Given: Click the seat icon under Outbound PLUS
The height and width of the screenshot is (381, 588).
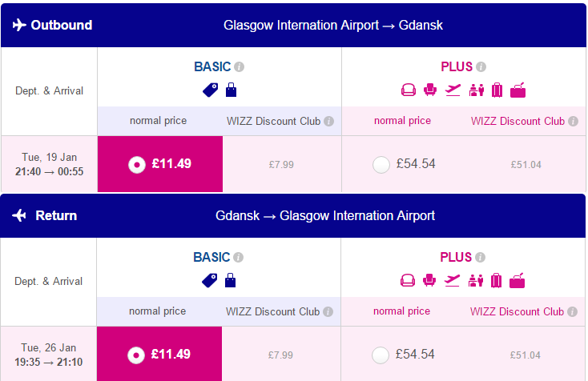Looking at the screenshot, I should 430,90.
